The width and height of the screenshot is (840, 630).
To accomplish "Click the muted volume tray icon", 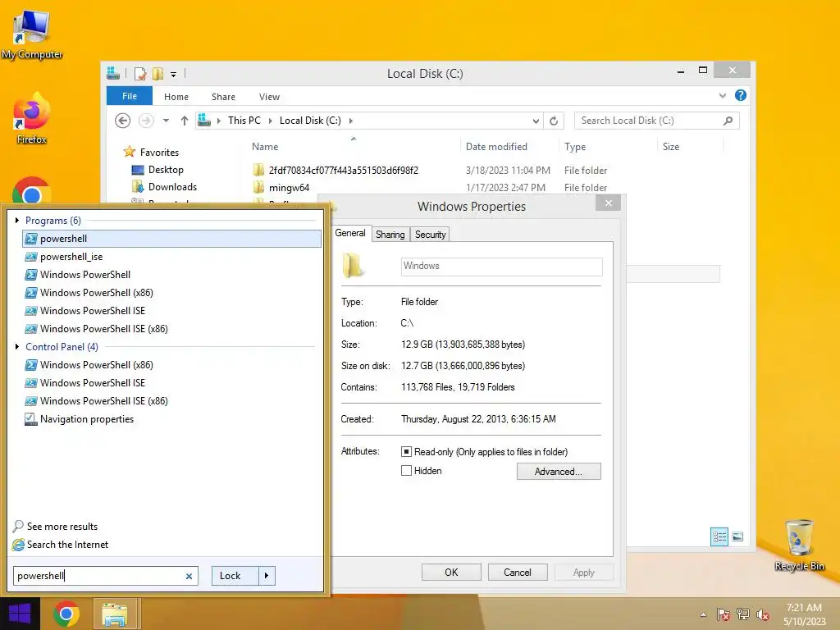I will pos(762,614).
